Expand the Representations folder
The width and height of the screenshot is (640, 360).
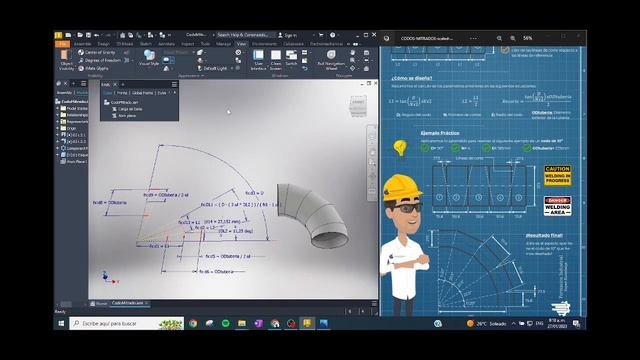tap(58, 122)
